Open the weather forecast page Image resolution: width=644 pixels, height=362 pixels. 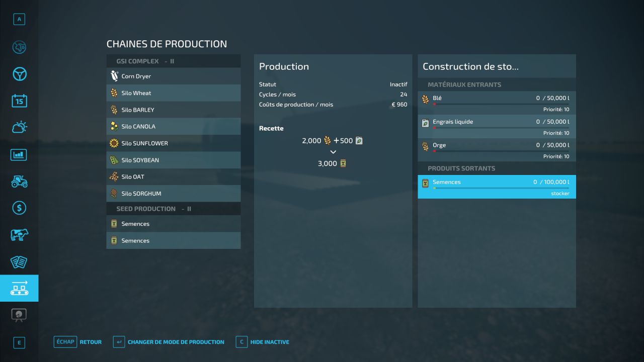pos(19,127)
